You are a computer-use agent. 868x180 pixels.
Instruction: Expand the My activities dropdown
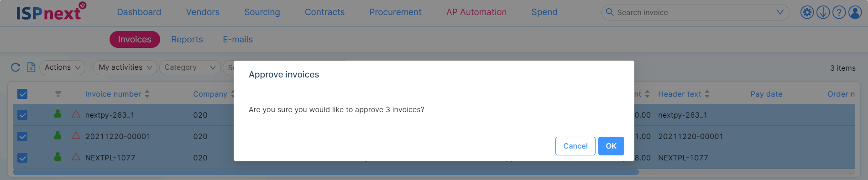125,67
